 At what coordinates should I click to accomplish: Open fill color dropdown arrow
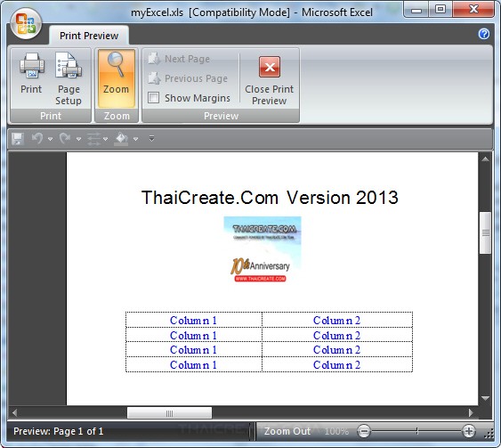pyautogui.click(x=135, y=139)
